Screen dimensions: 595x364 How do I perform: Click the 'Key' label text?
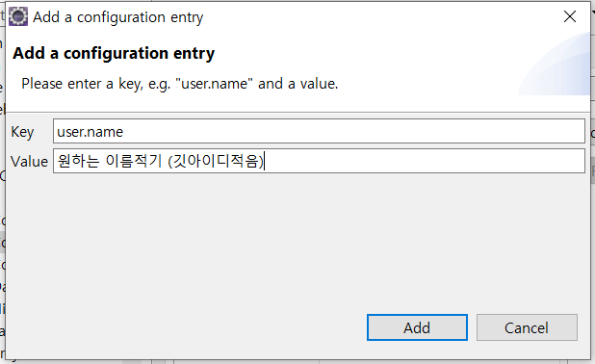click(22, 132)
